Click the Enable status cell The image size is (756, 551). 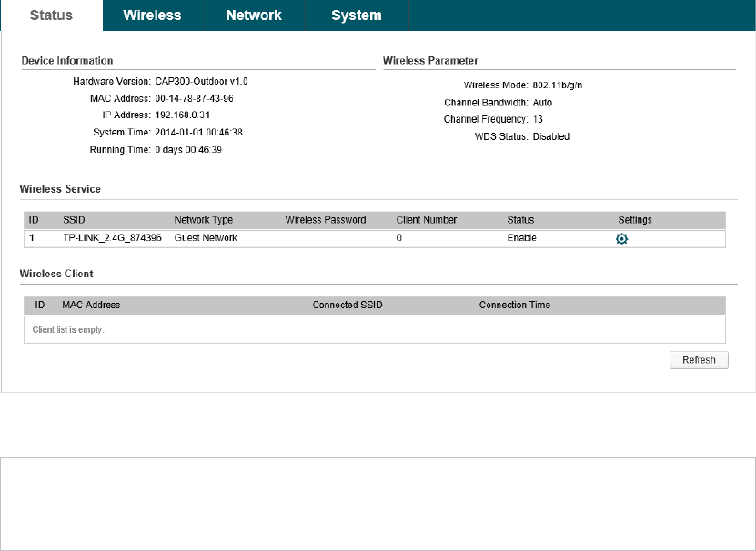click(x=521, y=237)
